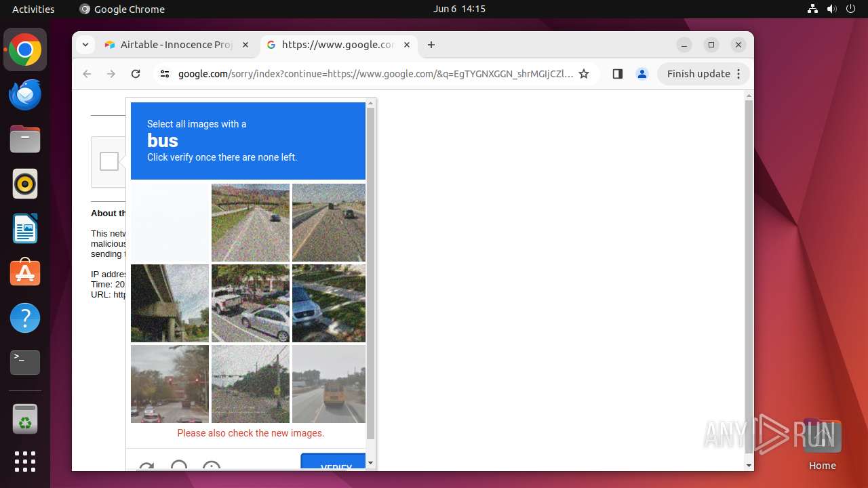Screen dimensions: 868x488
Task: Open Google Chrome from the dock
Action: 25,49
